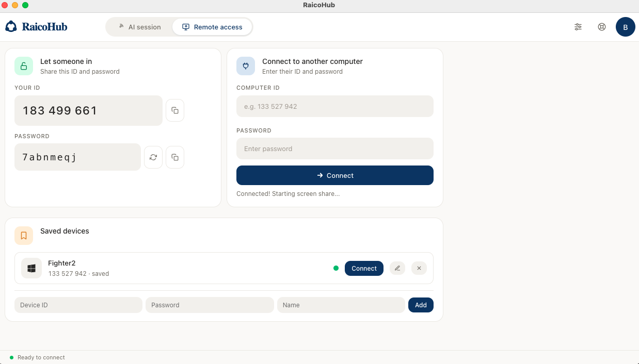The height and width of the screenshot is (364, 639).
Task: Click the COMPUTER ID label
Action: 258,88
